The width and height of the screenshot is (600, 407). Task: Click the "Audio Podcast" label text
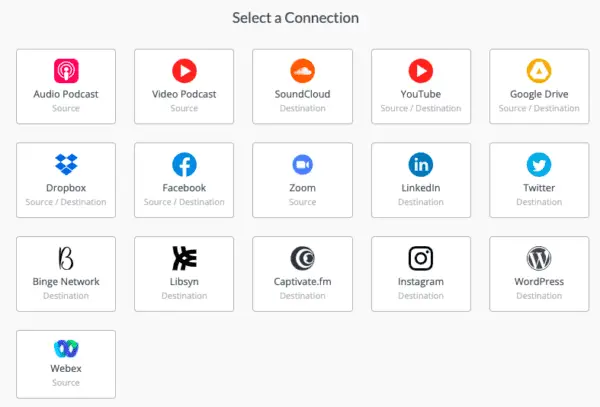pos(66,95)
